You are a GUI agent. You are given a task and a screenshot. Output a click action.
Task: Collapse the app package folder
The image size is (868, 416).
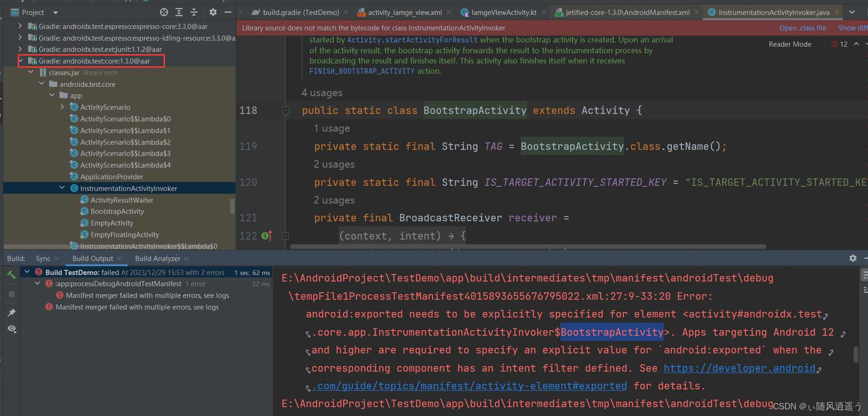(x=52, y=95)
